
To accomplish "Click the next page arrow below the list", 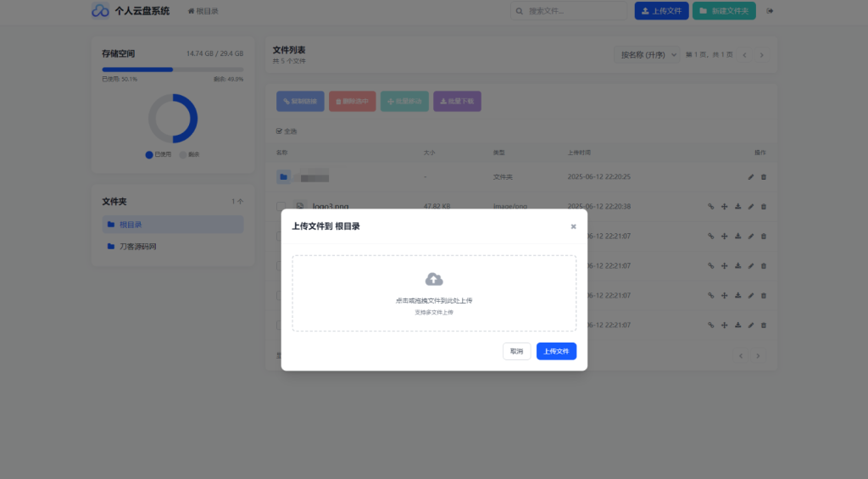I will (x=758, y=356).
